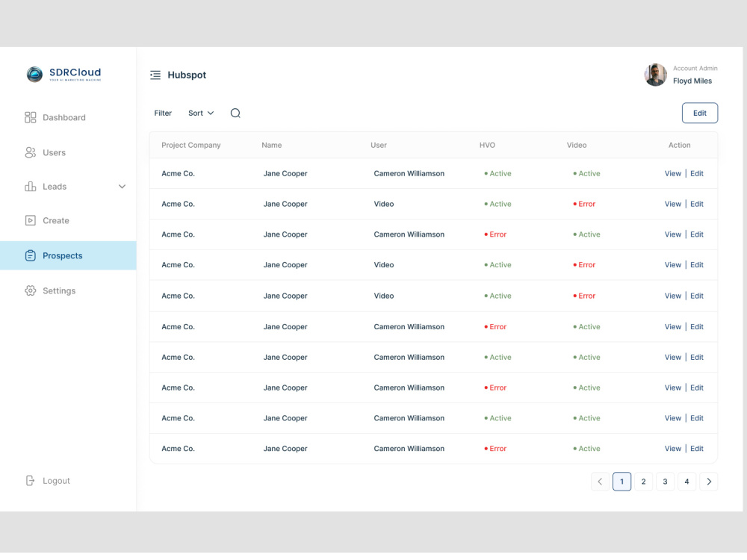This screenshot has height=560, width=747.
Task: Click View link in the fourth table row
Action: [x=673, y=265]
